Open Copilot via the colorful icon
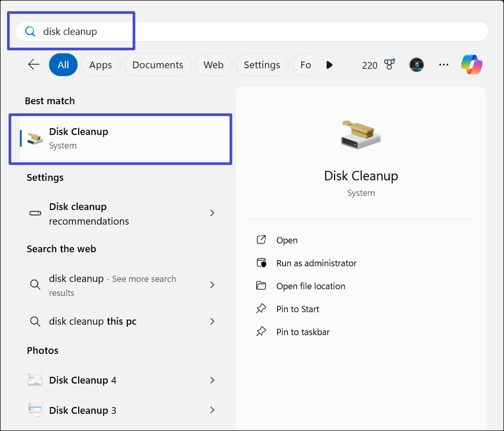This screenshot has width=504, height=431. pyautogui.click(x=472, y=65)
